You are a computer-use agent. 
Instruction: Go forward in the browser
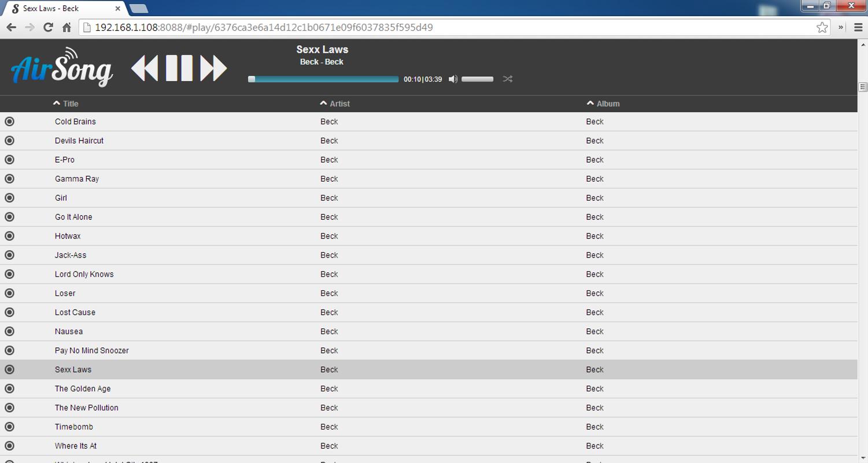(x=30, y=27)
